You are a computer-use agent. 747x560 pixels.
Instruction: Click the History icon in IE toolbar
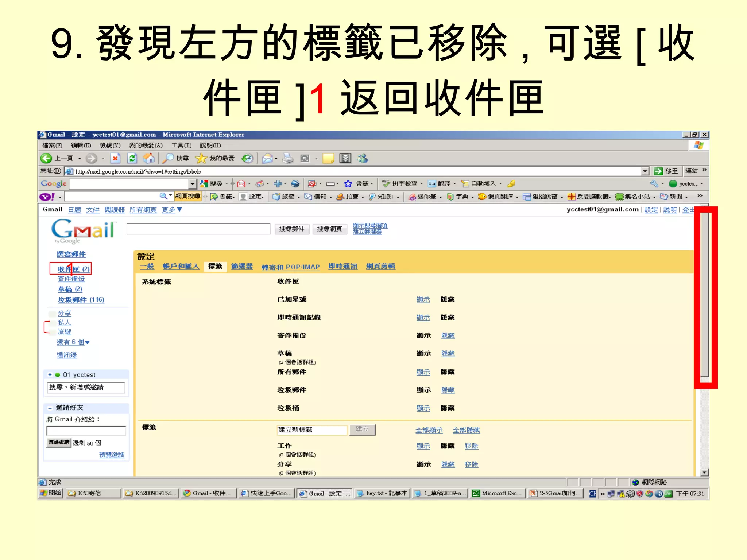pyautogui.click(x=248, y=158)
